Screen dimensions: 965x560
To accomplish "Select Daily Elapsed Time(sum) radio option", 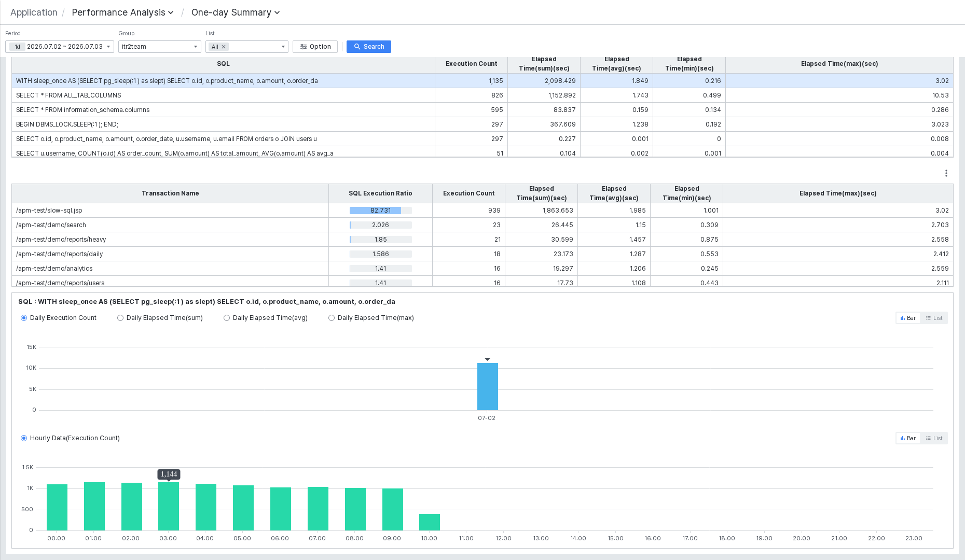I will point(160,318).
